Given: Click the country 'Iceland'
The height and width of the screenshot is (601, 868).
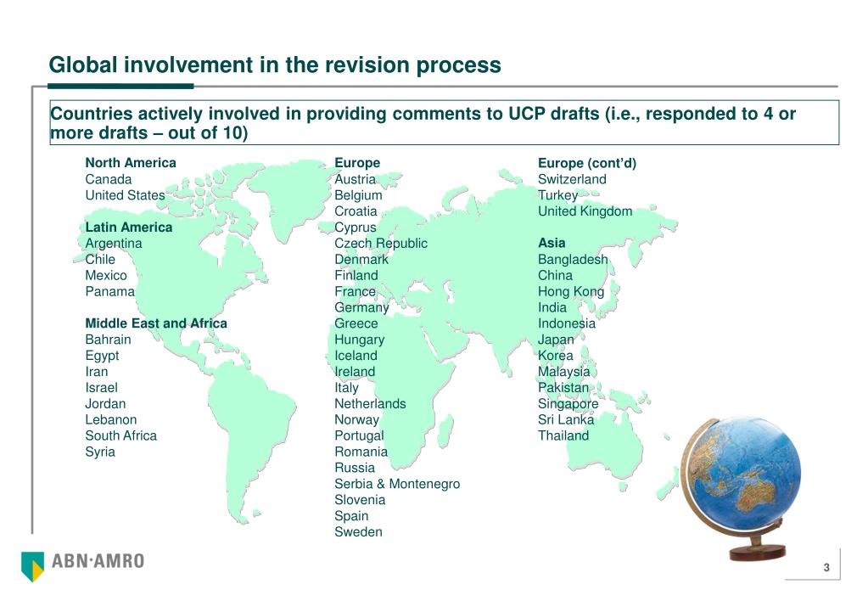Looking at the screenshot, I should [x=356, y=356].
